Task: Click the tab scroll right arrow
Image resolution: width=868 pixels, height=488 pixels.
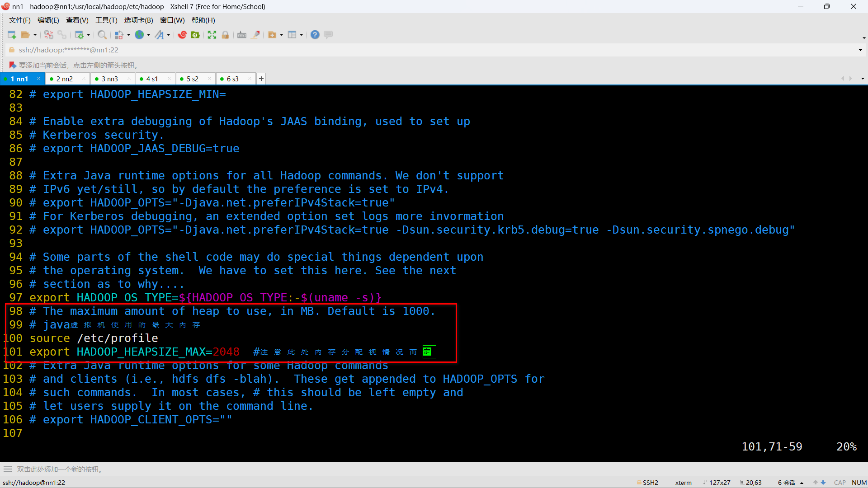Action: point(851,79)
